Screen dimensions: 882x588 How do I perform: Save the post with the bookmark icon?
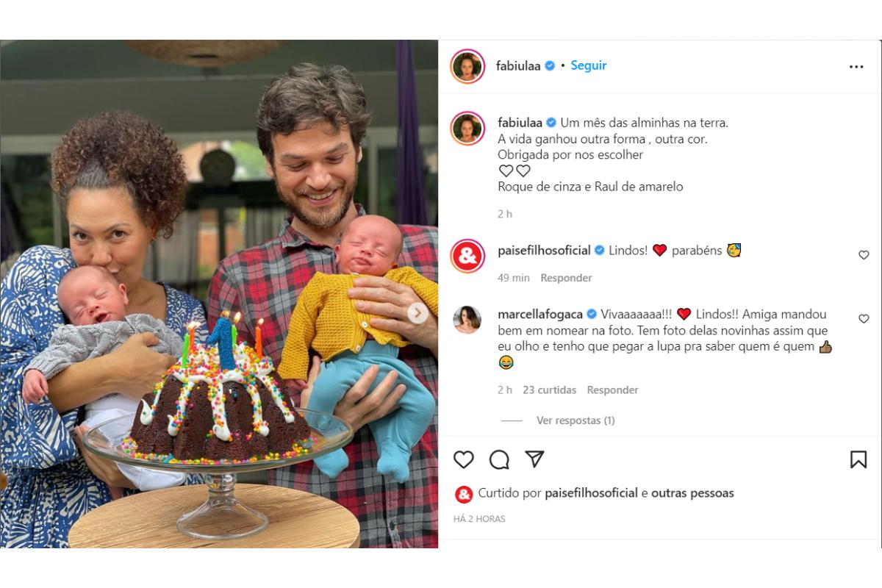click(858, 459)
